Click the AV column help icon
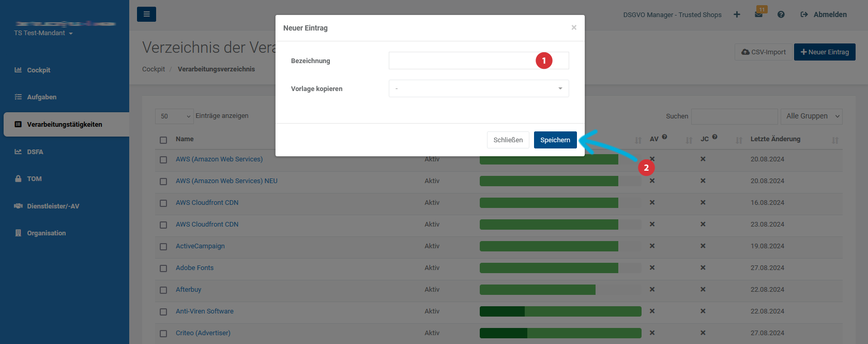Screen dimensions: 868x344 click(664, 137)
